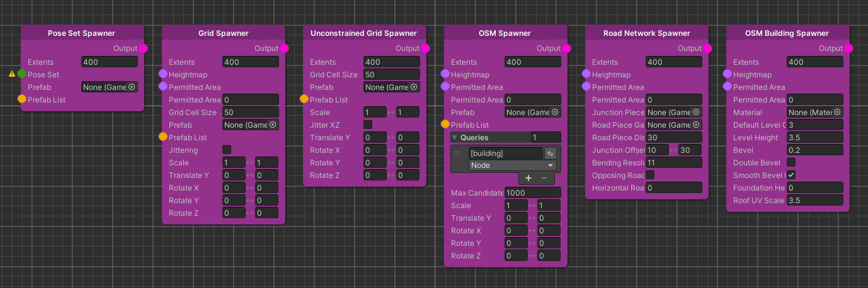Click the edit icon beside [building] query

pos(550,153)
